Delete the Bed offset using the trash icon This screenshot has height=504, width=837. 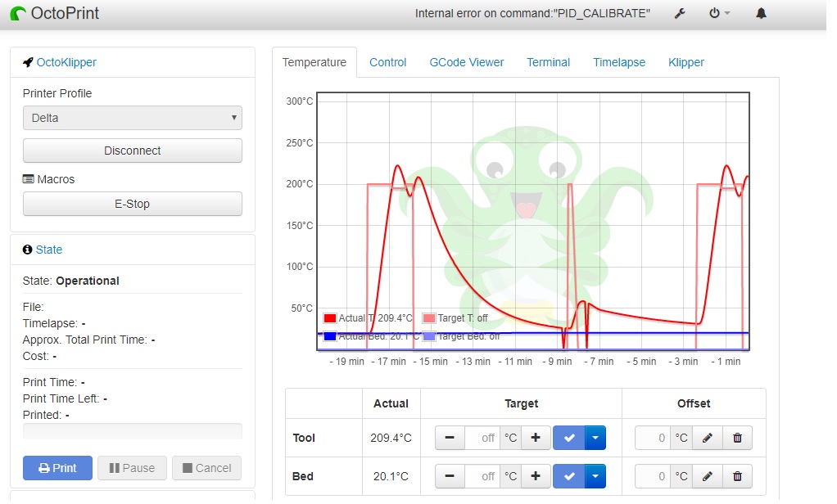(x=737, y=476)
